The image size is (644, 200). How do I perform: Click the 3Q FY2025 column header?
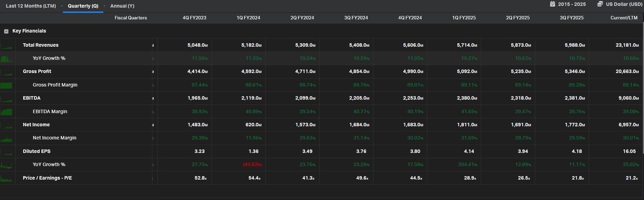pos(572,18)
